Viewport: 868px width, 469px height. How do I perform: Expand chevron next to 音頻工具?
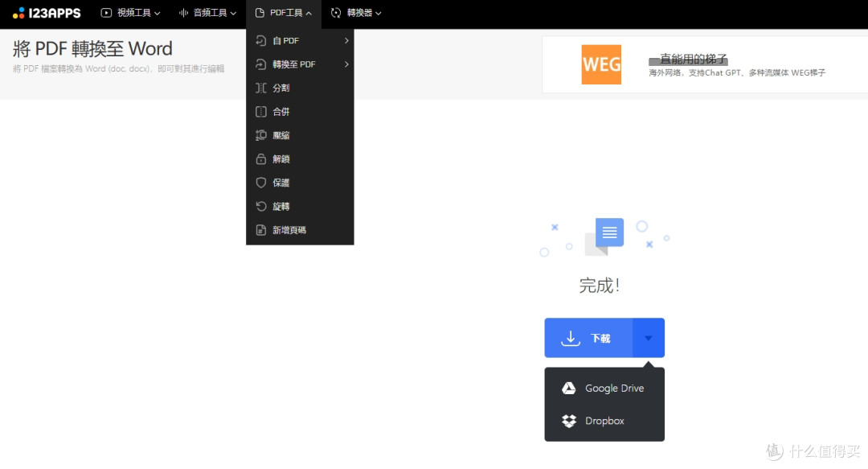coord(233,14)
